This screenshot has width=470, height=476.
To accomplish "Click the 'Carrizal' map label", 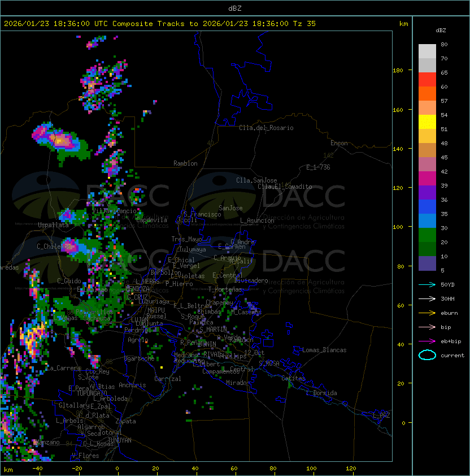I will pyautogui.click(x=167, y=379).
